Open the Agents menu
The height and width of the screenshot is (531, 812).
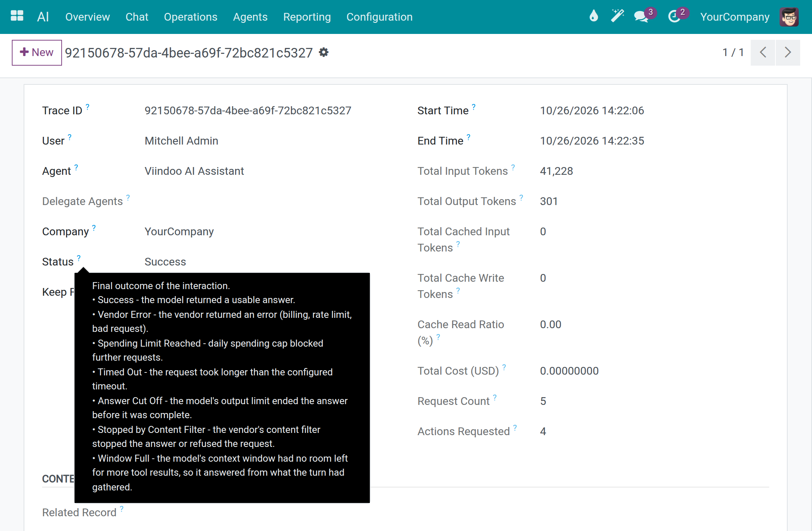250,17
